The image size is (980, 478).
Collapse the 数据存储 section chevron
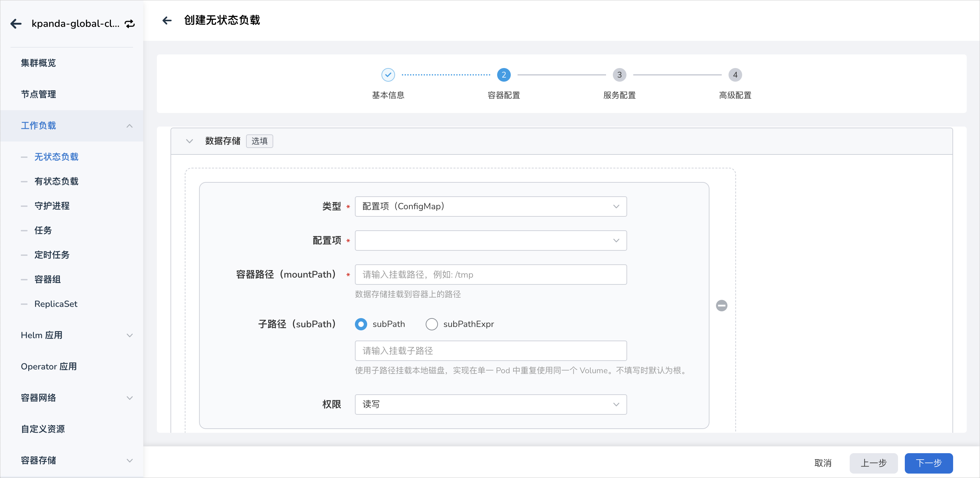point(190,141)
